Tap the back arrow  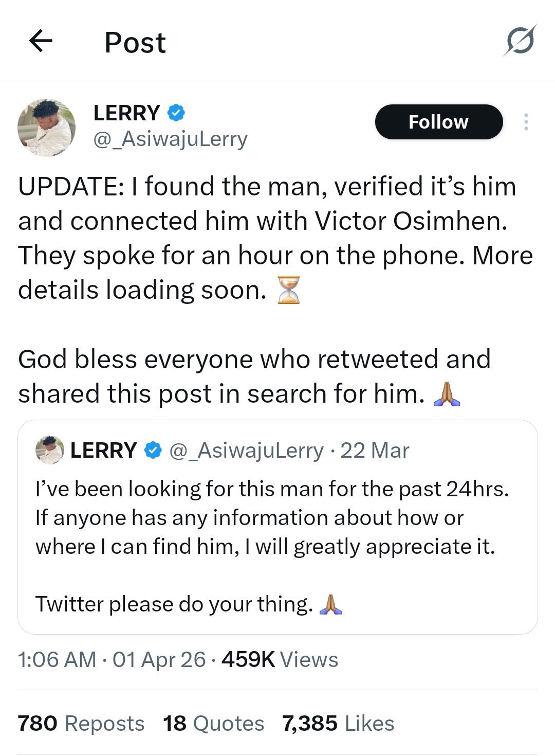(41, 41)
